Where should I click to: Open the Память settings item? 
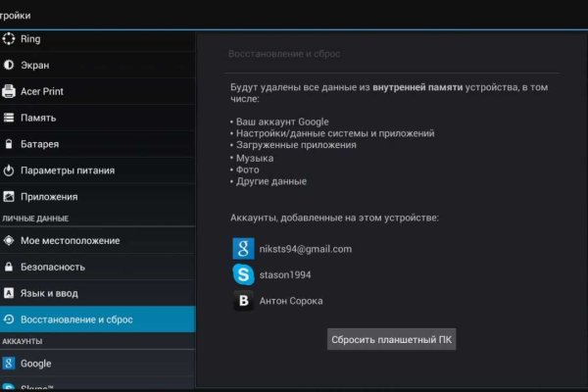coord(38,118)
